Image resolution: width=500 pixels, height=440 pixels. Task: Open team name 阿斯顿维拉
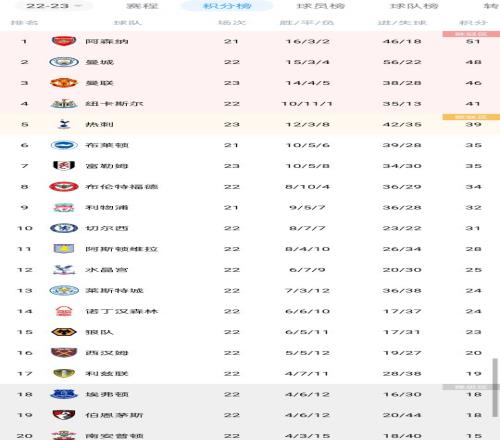point(121,249)
